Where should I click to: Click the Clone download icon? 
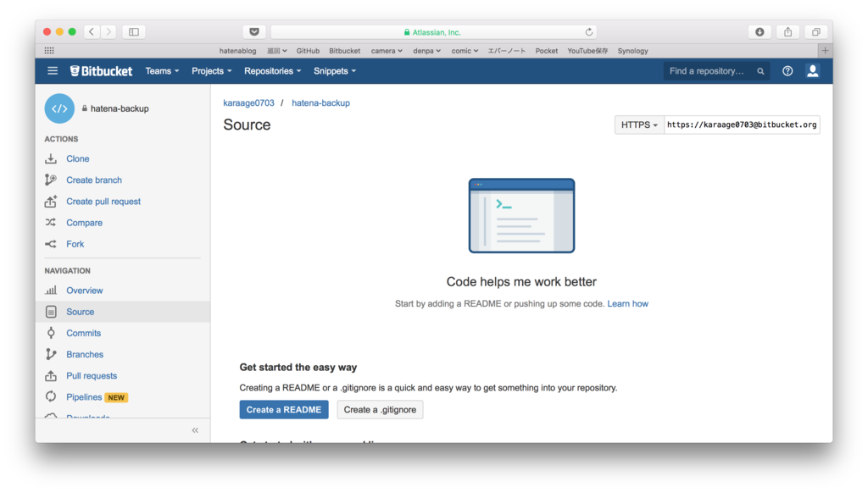(51, 158)
